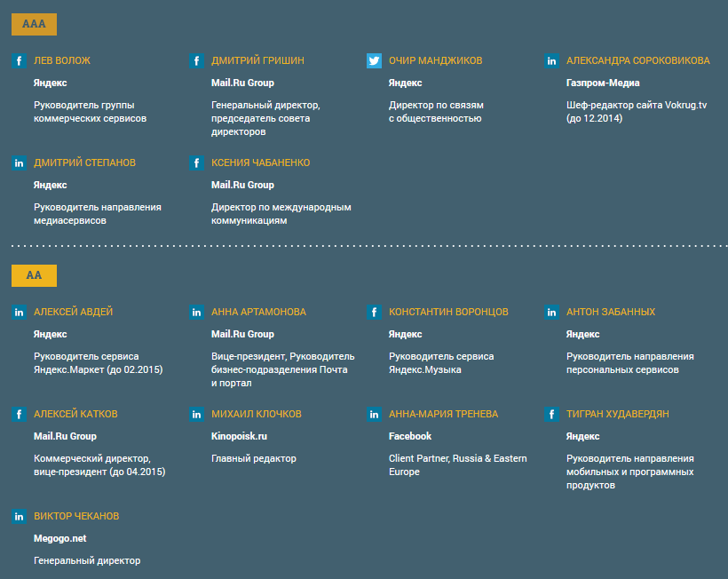Viewport: 728px width, 579px height.
Task: Click text Руководитель сервиса Яндекс.Музыка
Action: (x=441, y=362)
